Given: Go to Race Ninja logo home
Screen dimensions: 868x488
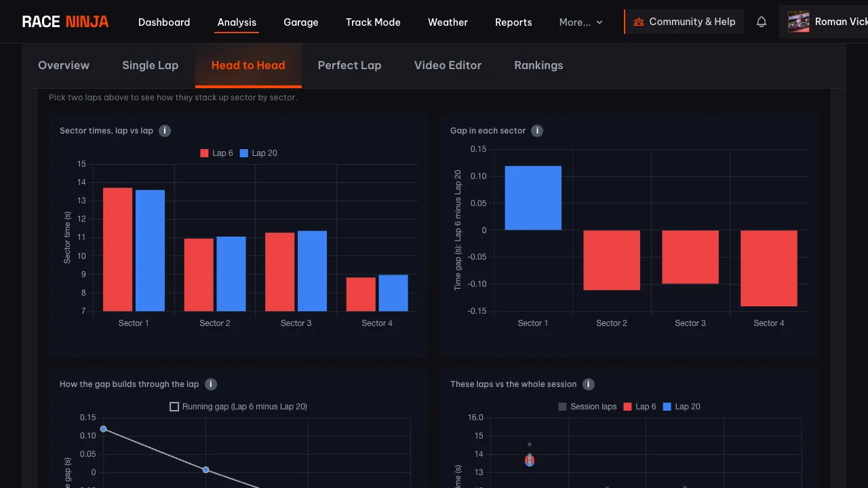Looking at the screenshot, I should tap(65, 22).
